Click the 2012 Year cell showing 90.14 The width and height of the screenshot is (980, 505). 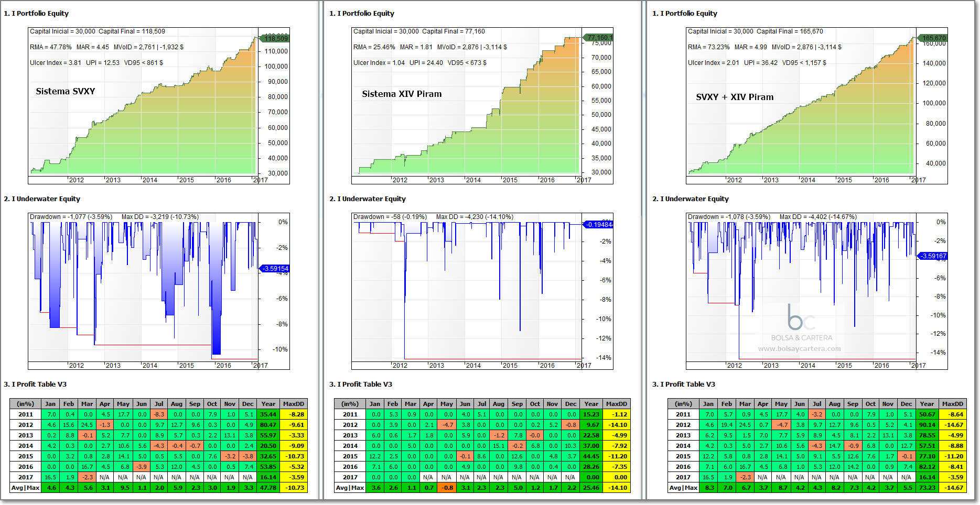tap(927, 425)
